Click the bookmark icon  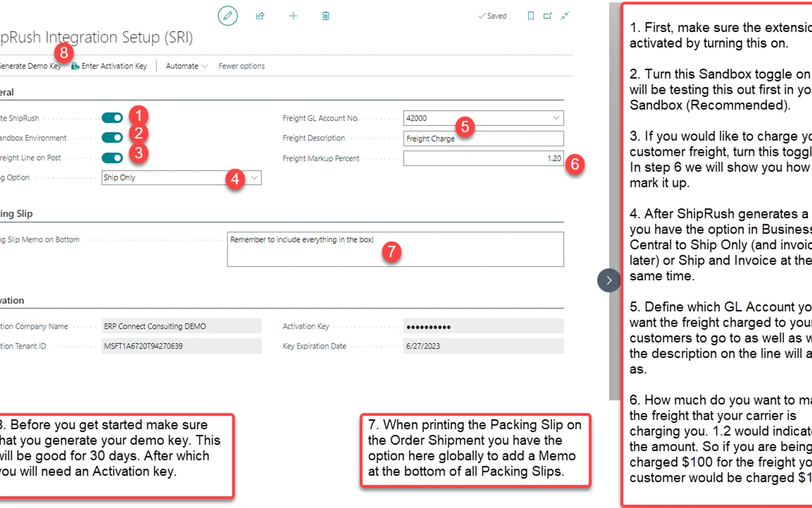[x=530, y=16]
